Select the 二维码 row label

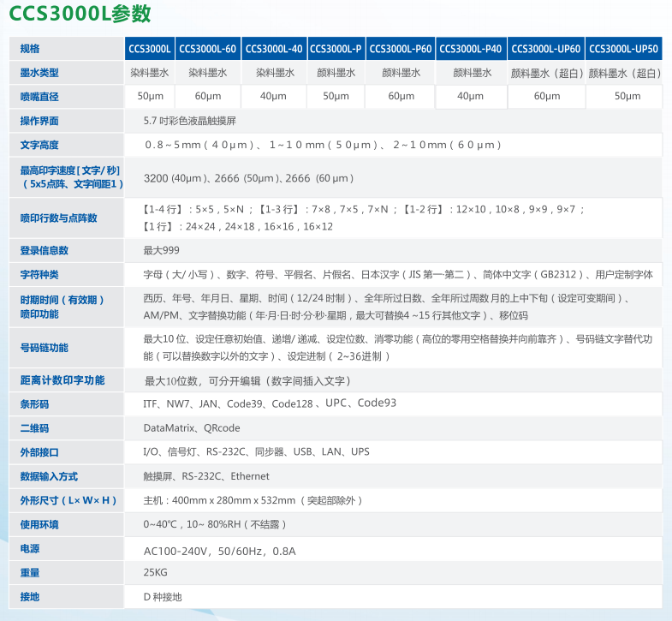[35, 427]
